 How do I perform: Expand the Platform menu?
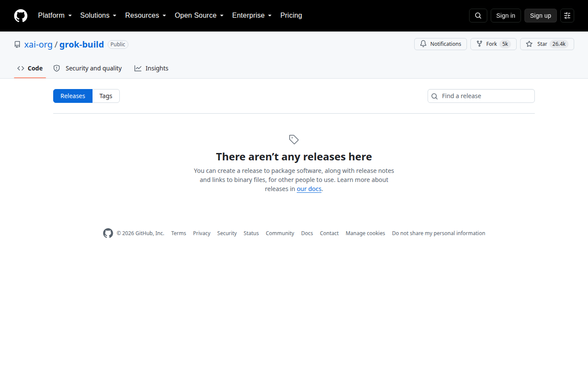point(55,16)
